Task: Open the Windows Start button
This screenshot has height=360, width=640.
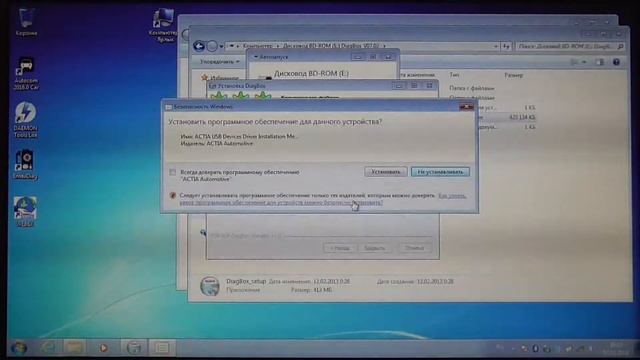Action: [x=18, y=348]
